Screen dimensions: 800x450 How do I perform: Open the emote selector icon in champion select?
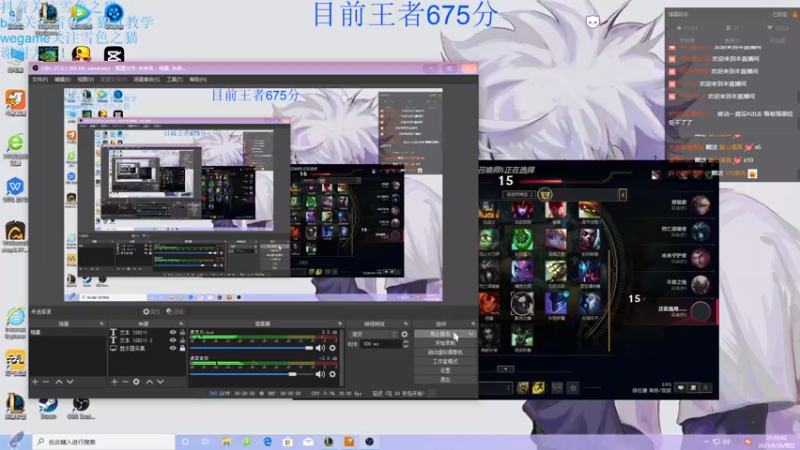coord(573,388)
